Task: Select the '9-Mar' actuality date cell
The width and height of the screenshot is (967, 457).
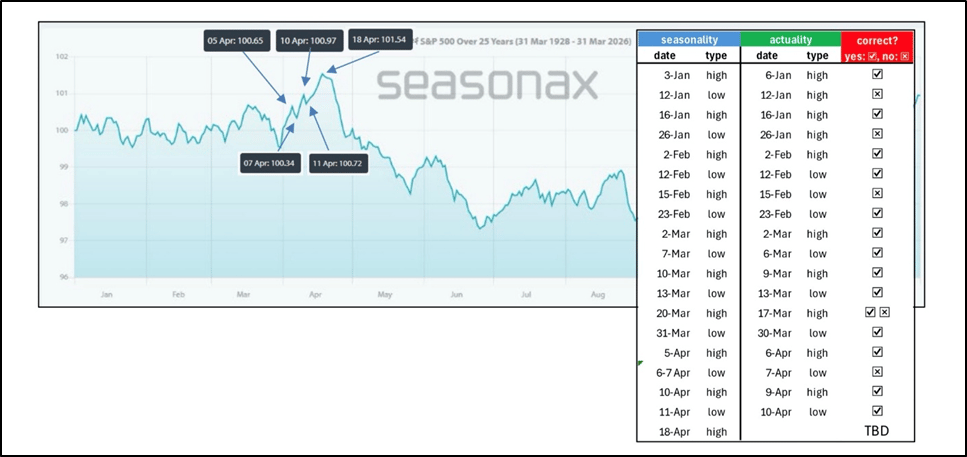Action: click(x=776, y=273)
